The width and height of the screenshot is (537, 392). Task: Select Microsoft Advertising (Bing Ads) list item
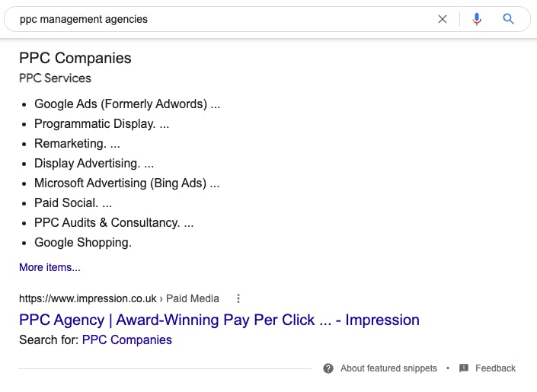tap(126, 183)
